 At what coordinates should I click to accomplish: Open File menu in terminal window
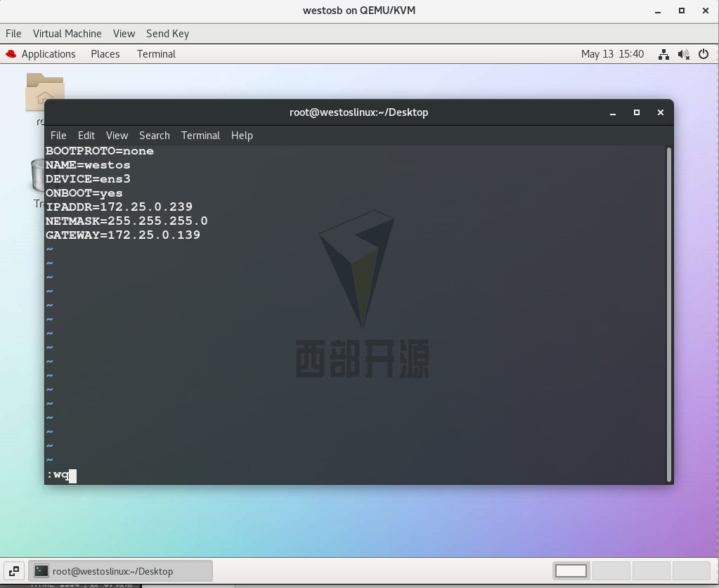point(58,136)
